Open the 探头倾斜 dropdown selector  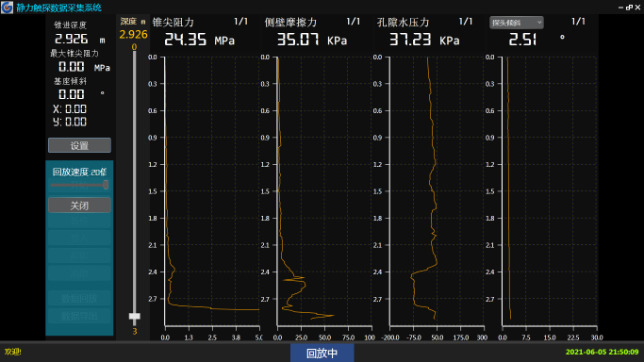[517, 23]
